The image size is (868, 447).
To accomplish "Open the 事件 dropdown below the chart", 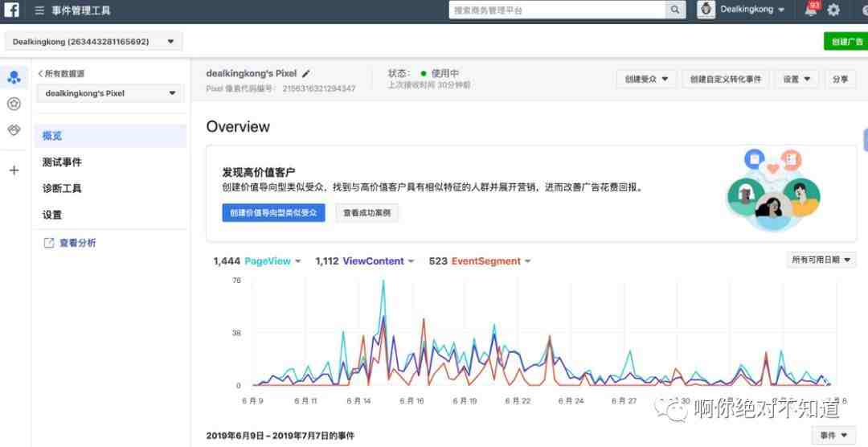I will click(x=833, y=436).
